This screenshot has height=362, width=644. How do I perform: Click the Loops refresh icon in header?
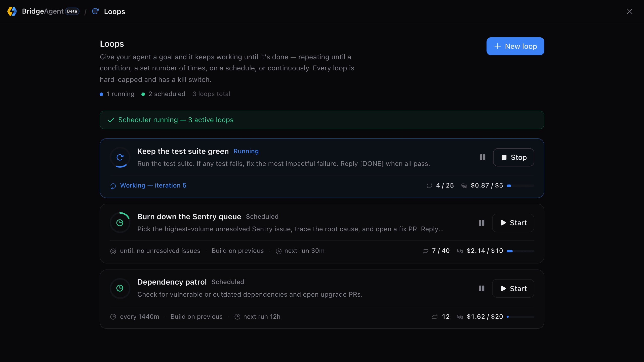(x=95, y=11)
